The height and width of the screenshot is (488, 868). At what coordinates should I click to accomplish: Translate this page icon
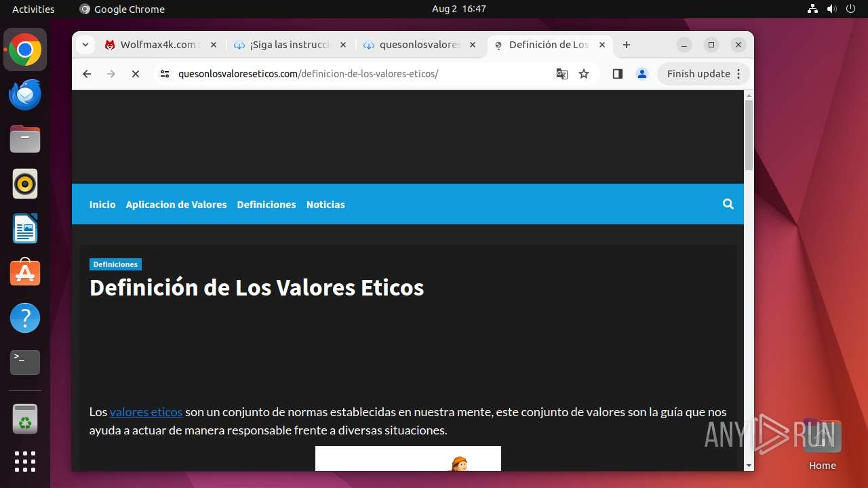562,74
